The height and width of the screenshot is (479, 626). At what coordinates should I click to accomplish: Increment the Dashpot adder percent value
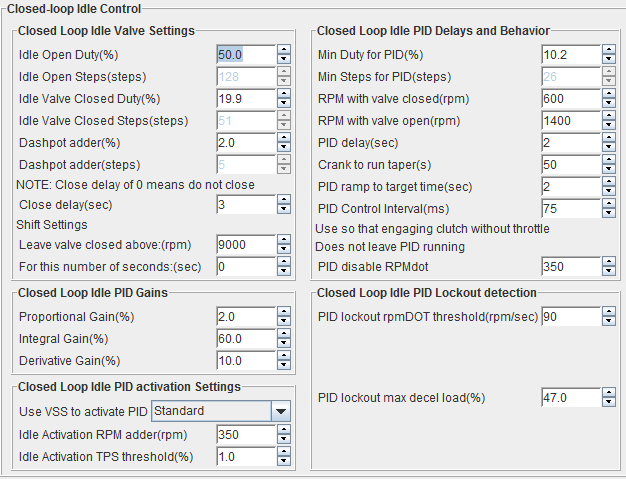283,138
